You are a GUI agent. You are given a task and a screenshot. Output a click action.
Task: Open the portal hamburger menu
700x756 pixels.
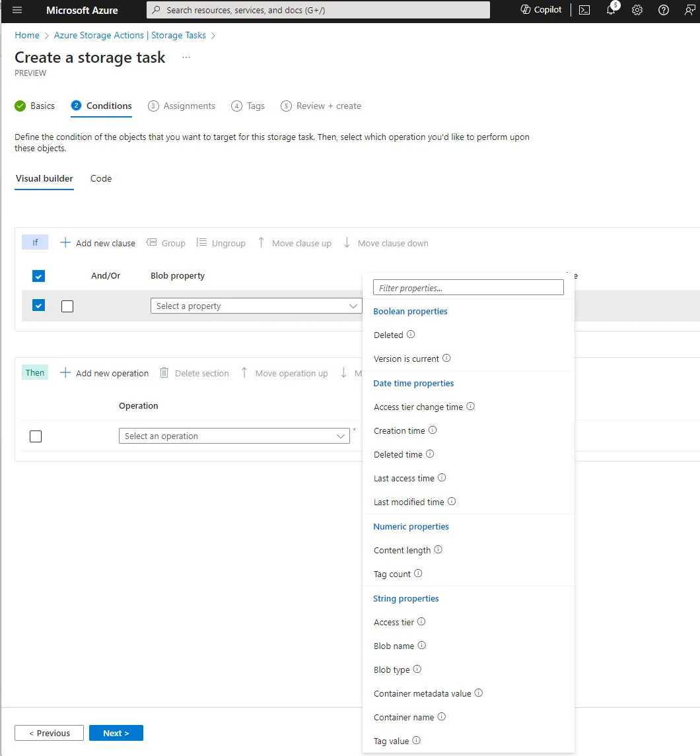pyautogui.click(x=17, y=10)
